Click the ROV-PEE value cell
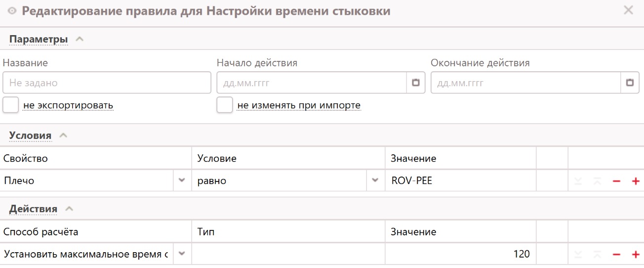 [x=459, y=181]
